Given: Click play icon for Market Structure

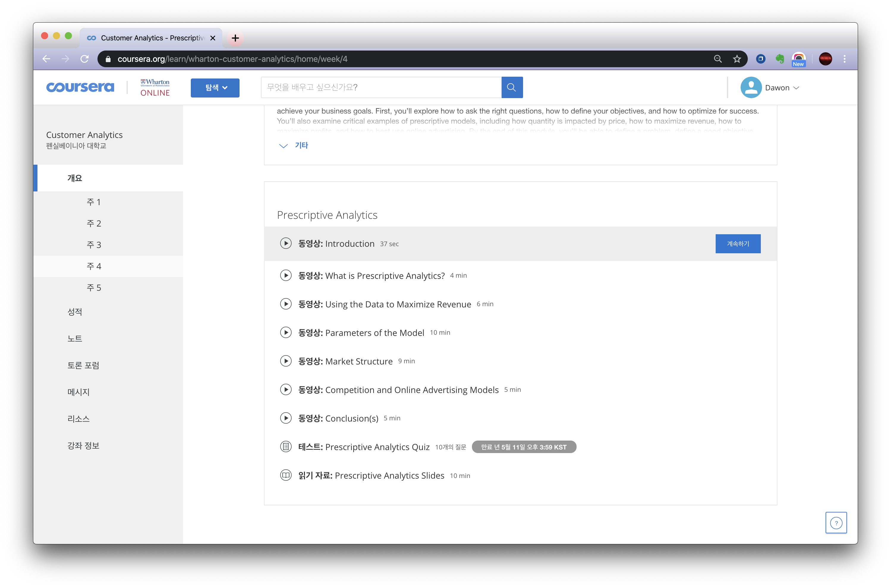Looking at the screenshot, I should pyautogui.click(x=286, y=361).
